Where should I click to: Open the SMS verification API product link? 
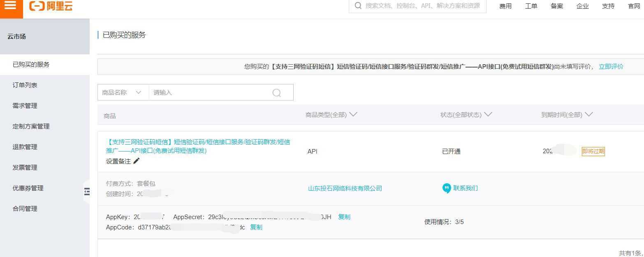click(x=198, y=146)
